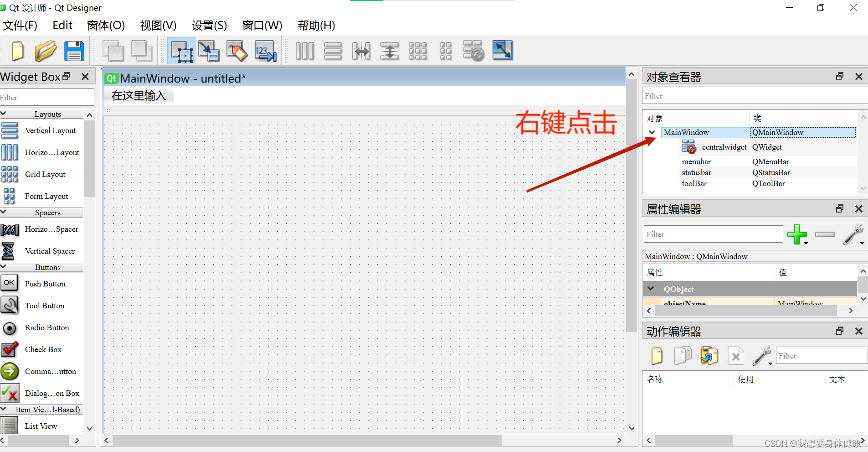Open an existing form file
This screenshot has height=452, width=868.
46,51
